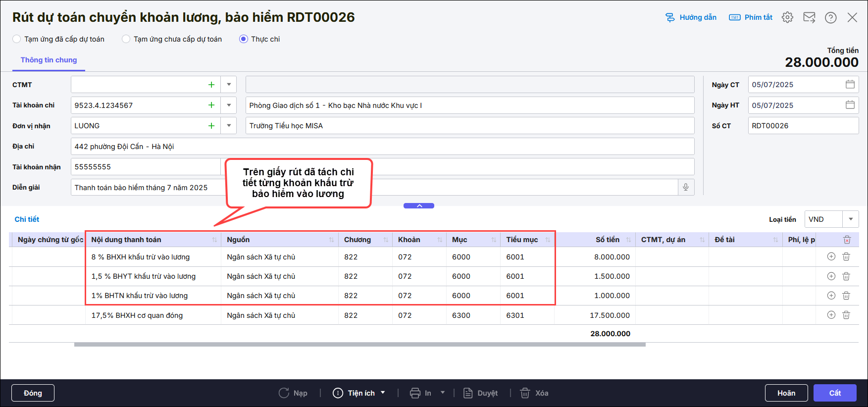Select Tạm ứng đã cấp dự toán option
This screenshot has height=407, width=868.
(x=17, y=39)
